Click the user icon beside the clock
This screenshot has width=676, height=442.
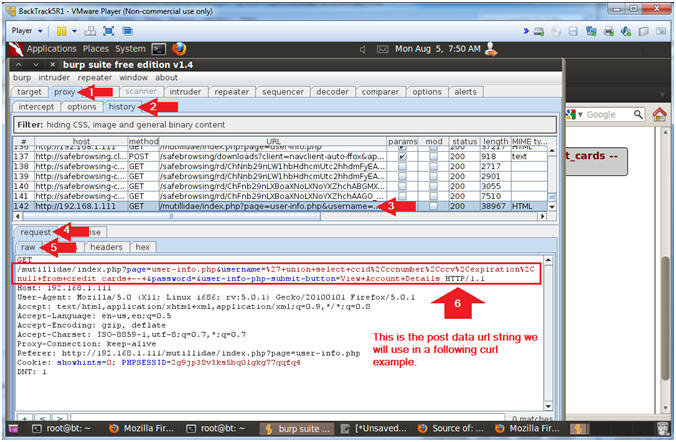(491, 49)
